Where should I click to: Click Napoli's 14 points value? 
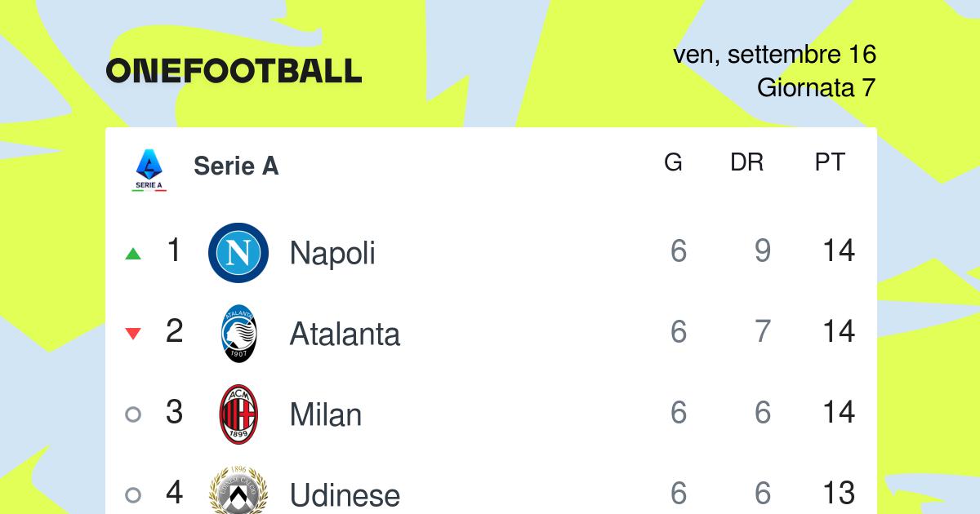point(839,251)
